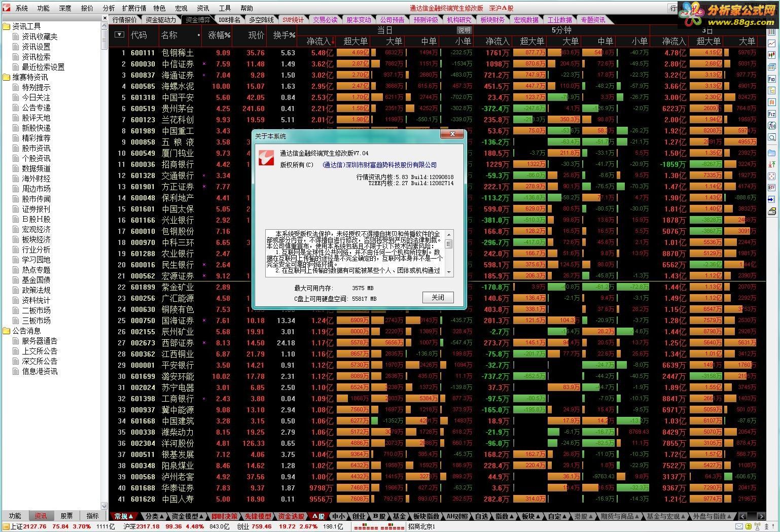
Task: Click the yellow upload icon in status bar
Action: 749,526
